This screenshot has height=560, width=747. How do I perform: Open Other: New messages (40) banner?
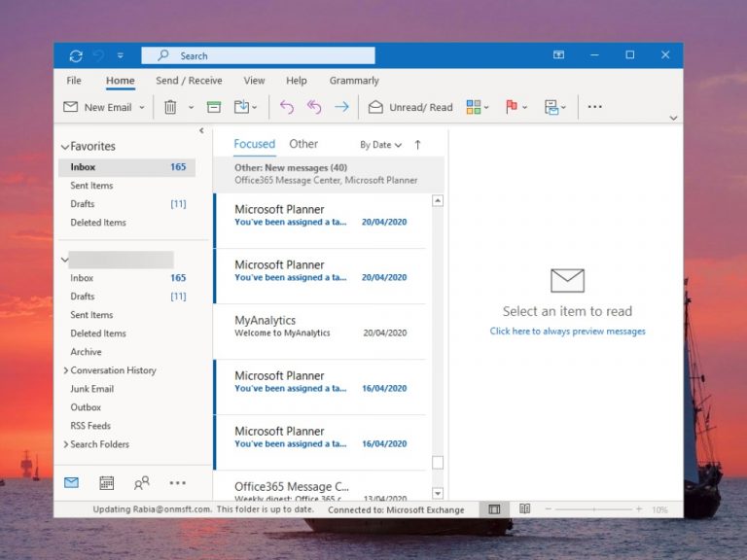coord(329,174)
